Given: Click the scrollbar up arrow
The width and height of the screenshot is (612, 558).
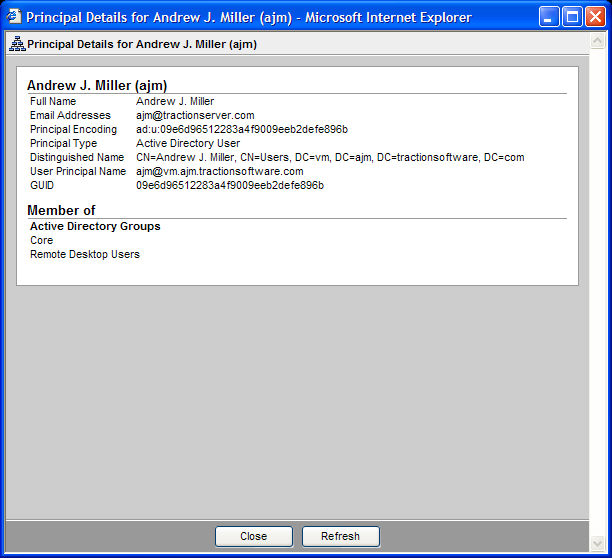Looking at the screenshot, I should [597, 41].
